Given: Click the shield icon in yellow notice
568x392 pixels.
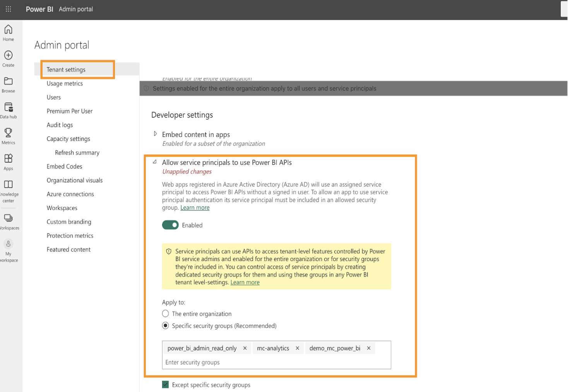Looking at the screenshot, I should tap(169, 251).
